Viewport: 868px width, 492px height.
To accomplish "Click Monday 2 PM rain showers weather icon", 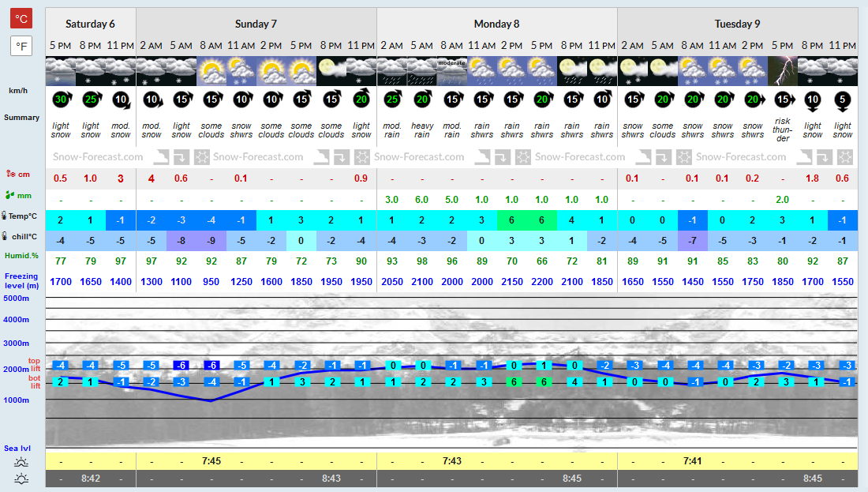I will [x=512, y=71].
